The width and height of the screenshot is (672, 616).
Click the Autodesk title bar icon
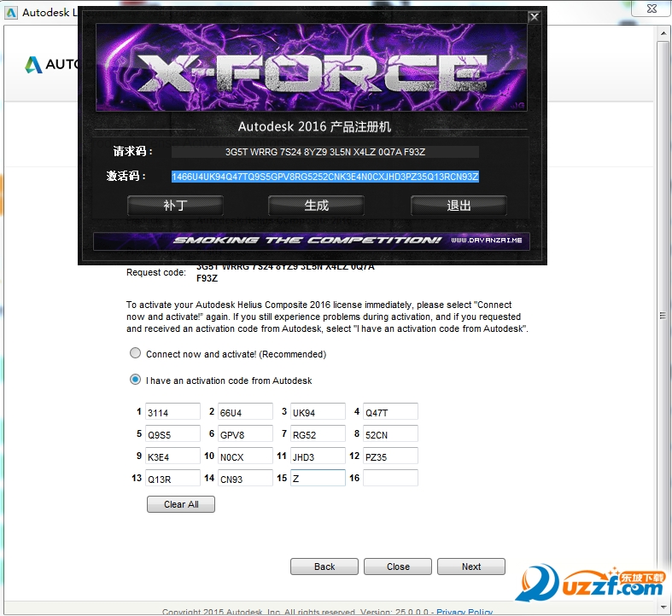click(11, 13)
